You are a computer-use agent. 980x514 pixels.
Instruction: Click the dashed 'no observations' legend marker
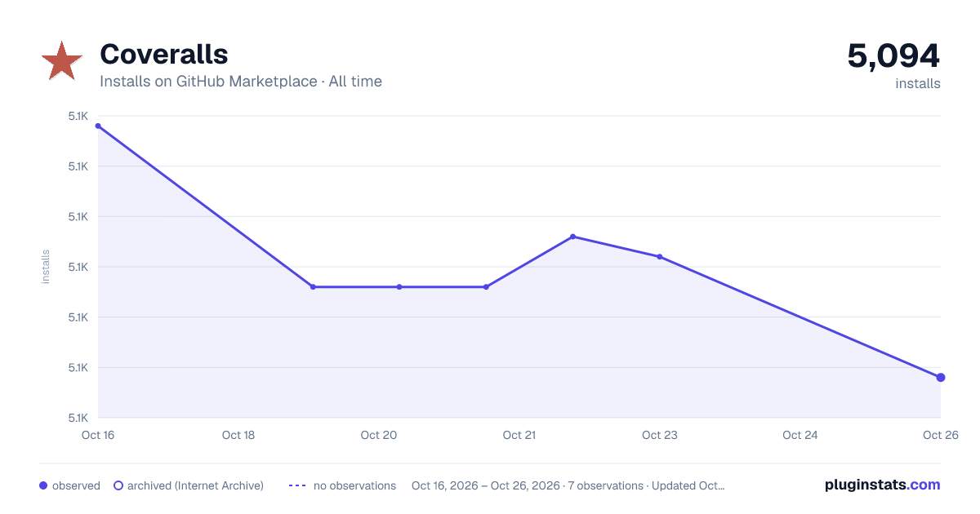point(297,485)
